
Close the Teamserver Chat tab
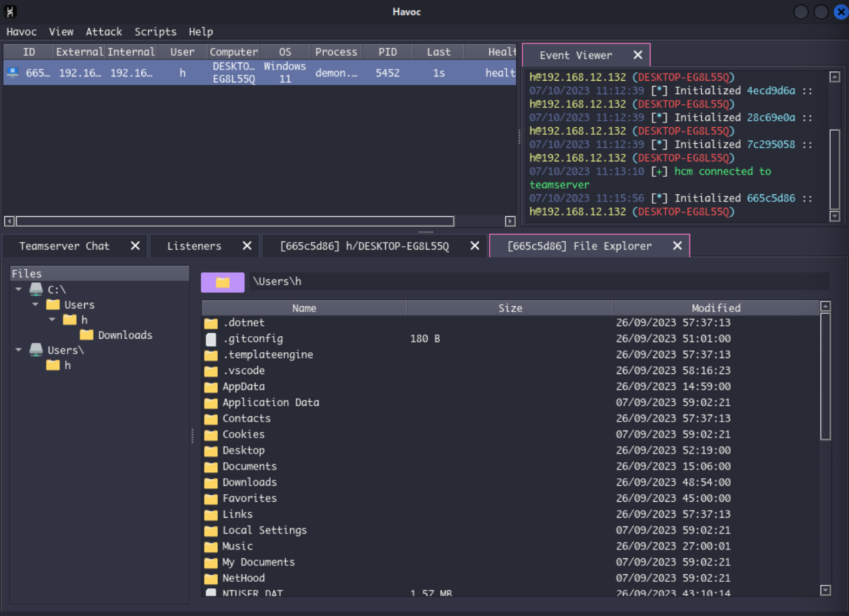[135, 246]
